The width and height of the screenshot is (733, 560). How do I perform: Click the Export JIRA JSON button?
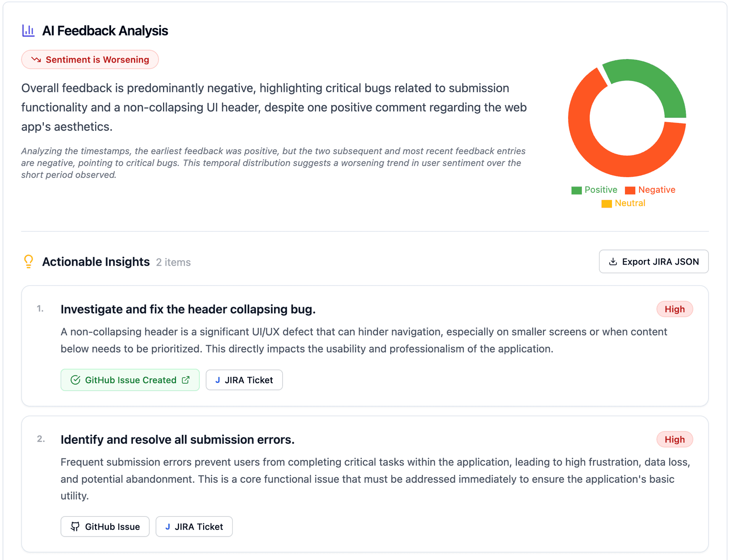[654, 261]
